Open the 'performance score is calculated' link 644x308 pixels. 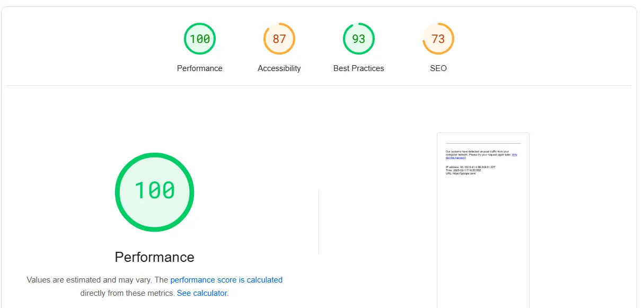(226, 280)
